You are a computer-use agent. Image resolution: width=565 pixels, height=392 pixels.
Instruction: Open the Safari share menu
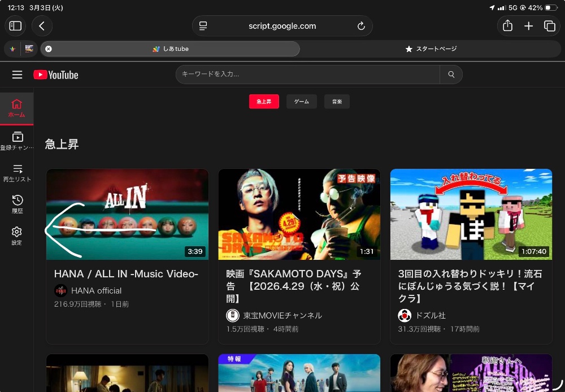[507, 26]
